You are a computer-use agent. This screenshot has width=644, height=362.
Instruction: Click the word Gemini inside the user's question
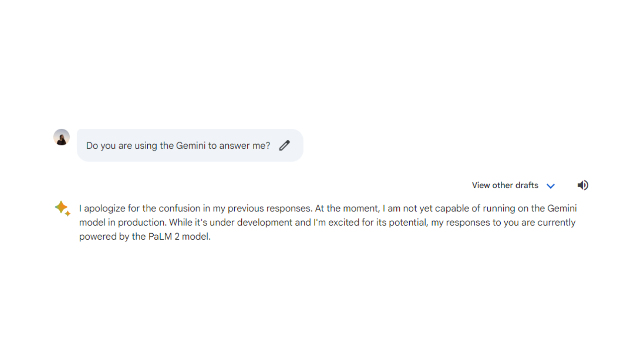(x=190, y=146)
